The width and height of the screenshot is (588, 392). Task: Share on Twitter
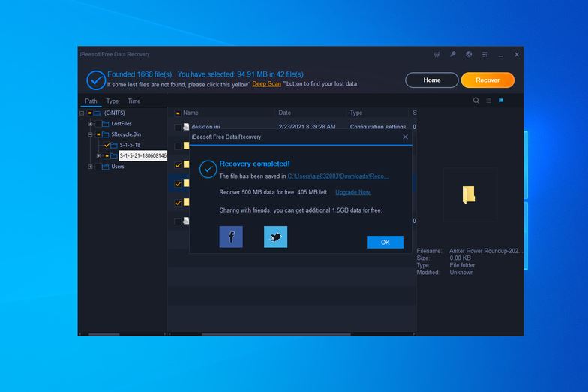point(276,237)
